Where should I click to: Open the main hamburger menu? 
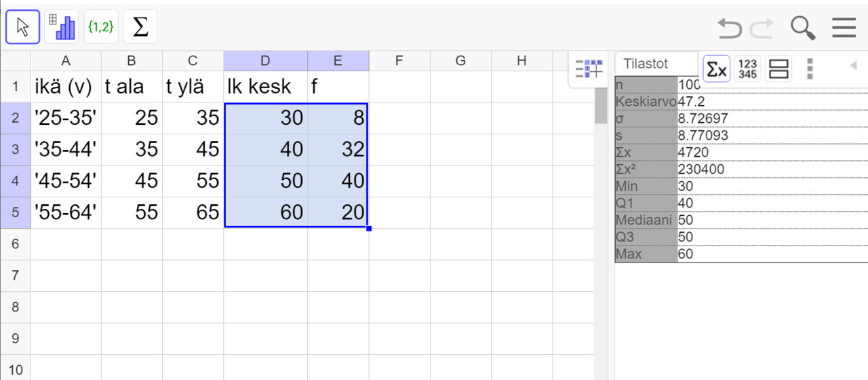pos(844,28)
